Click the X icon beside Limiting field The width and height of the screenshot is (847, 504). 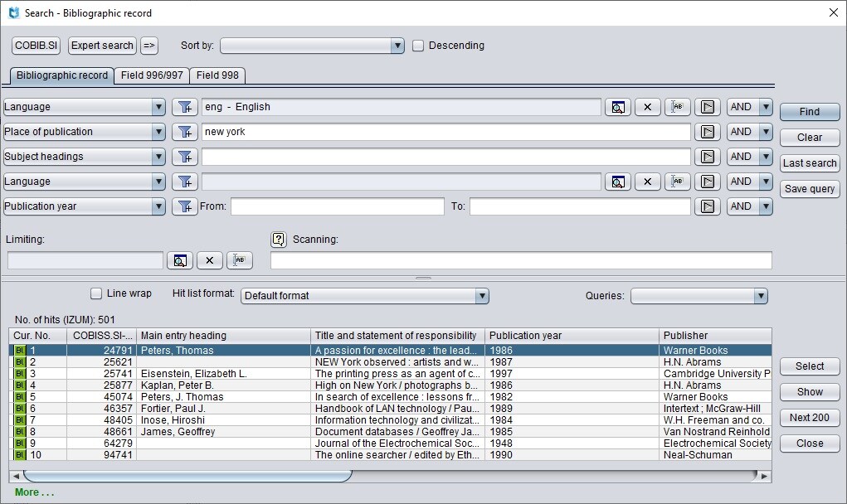(209, 260)
